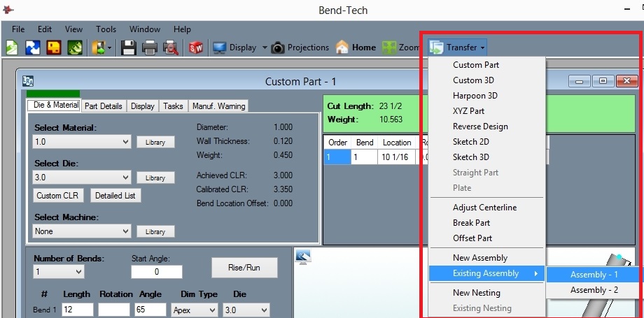Viewport: 644px width, 318px height.
Task: Open the Edit menu
Action: tap(45, 29)
